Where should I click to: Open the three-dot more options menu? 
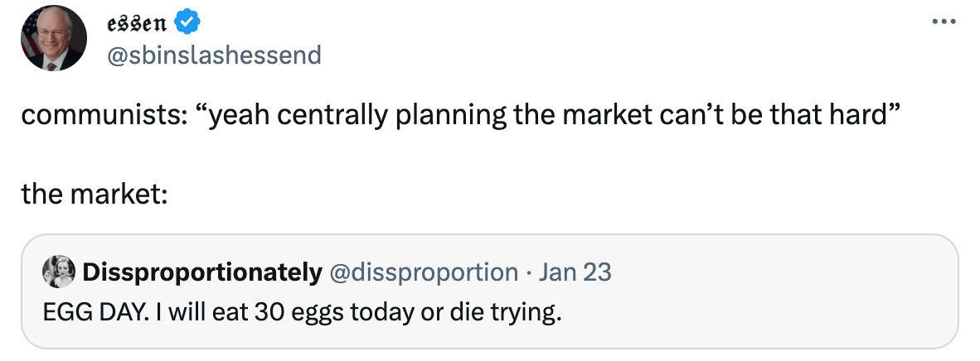pyautogui.click(x=942, y=22)
